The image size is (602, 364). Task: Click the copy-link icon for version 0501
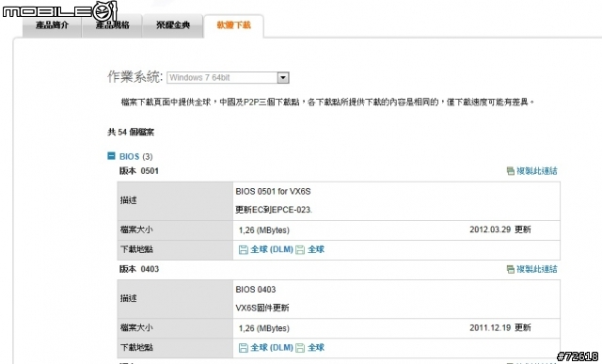coord(510,171)
